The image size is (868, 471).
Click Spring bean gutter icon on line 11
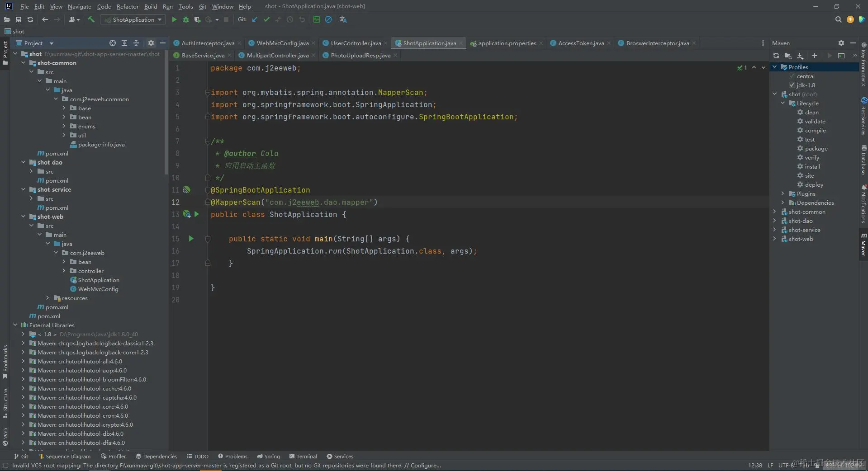186,190
